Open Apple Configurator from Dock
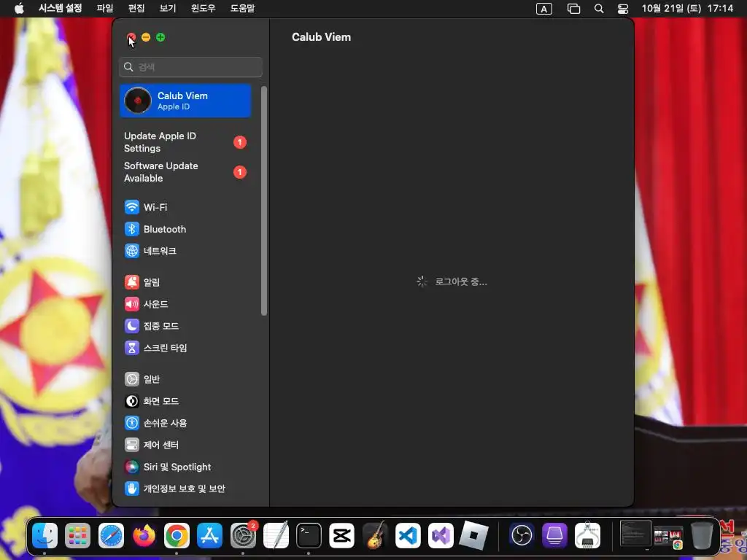The height and width of the screenshot is (560, 747). (x=554, y=535)
